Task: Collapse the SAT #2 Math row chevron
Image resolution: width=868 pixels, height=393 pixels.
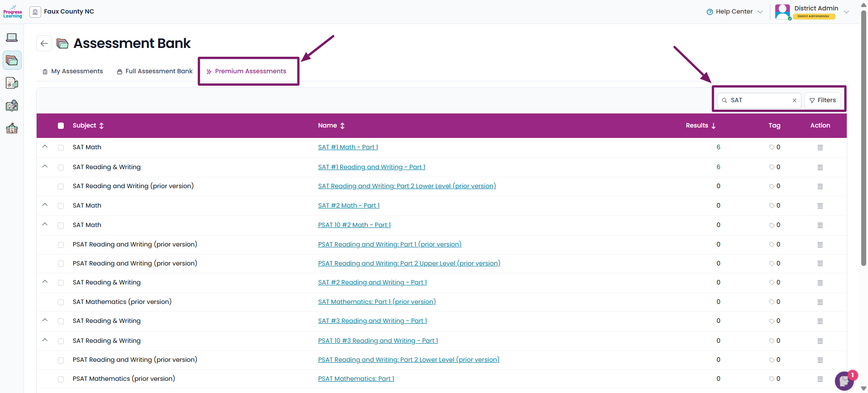Action: click(45, 205)
